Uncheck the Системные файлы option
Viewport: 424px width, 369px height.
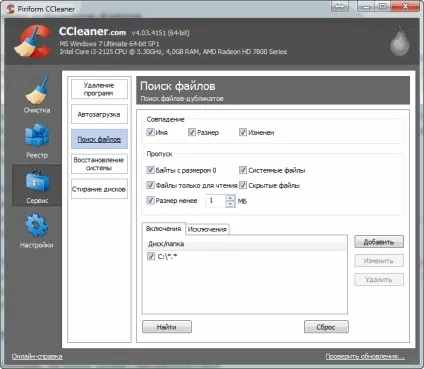pyautogui.click(x=243, y=170)
